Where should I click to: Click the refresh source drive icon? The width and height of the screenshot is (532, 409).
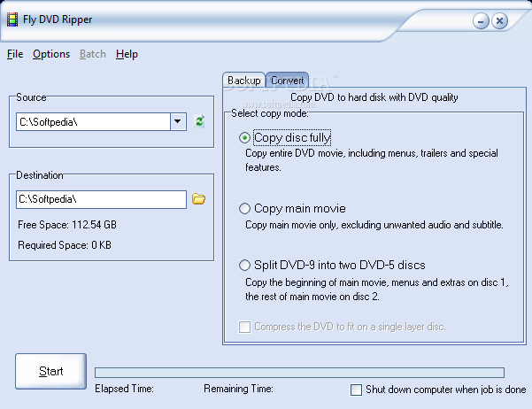199,121
